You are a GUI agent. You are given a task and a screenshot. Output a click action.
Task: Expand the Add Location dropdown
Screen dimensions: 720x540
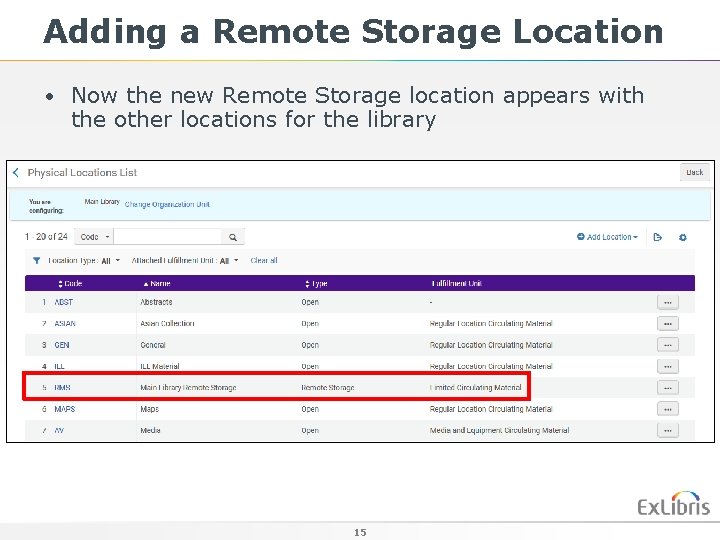coord(608,237)
